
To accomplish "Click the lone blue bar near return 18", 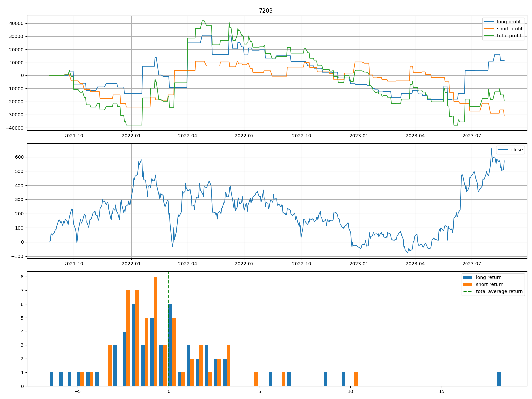I will pos(499,379).
